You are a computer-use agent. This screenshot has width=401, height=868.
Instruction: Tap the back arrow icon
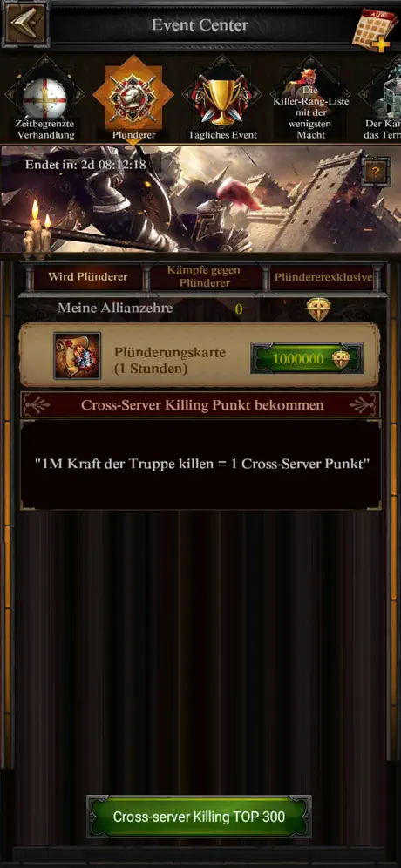coord(24,24)
